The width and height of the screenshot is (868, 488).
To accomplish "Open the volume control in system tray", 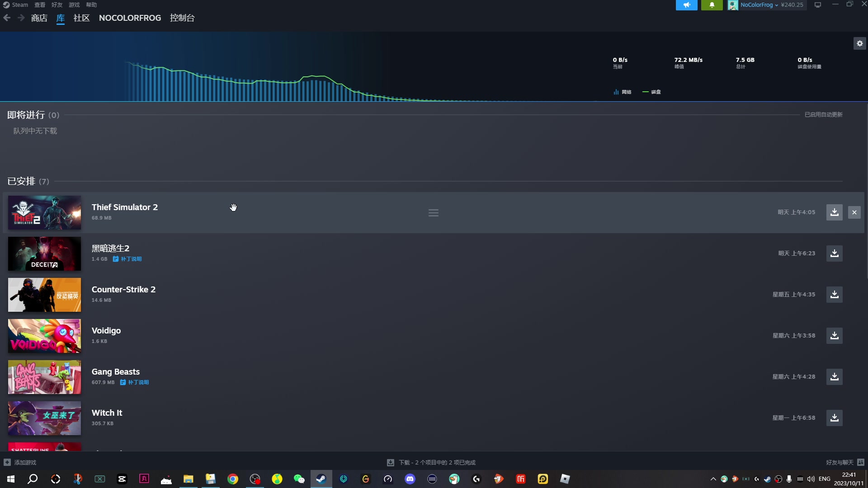I will click(811, 479).
